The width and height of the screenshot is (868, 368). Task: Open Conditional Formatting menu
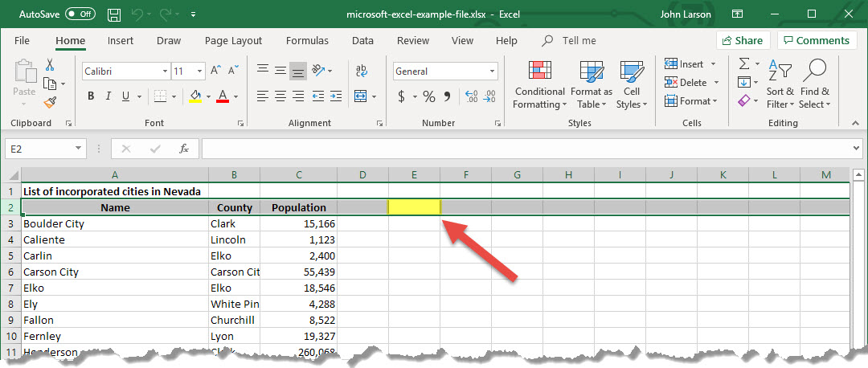540,86
